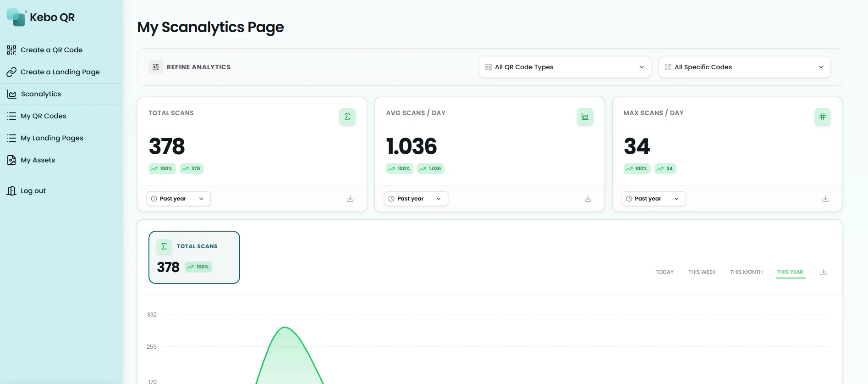Click the Create a QR Code sidebar icon
This screenshot has width=868, height=384.
point(11,50)
